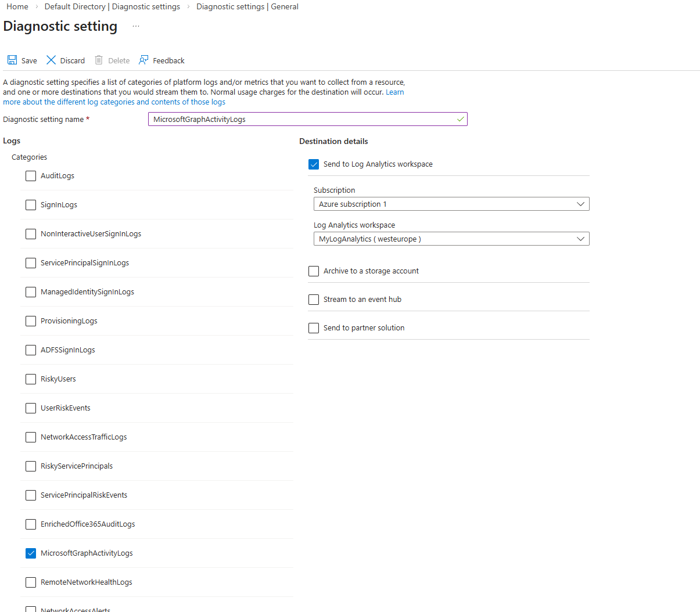Uncheck the MicrosoftGraphActivityLogs category
The width and height of the screenshot is (700, 612).
click(x=30, y=553)
